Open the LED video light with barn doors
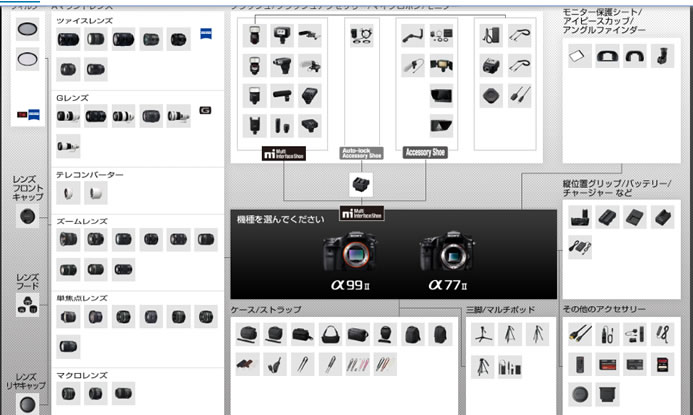 click(441, 66)
